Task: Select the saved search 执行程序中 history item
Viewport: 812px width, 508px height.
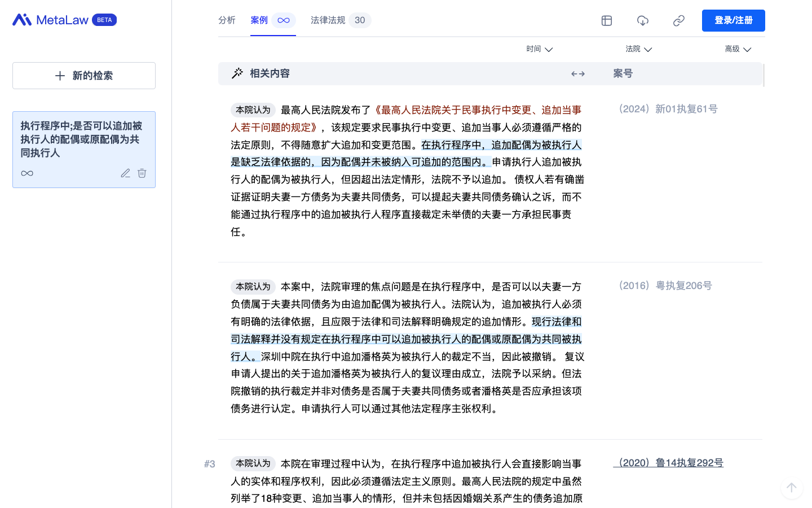Action: tap(81, 139)
